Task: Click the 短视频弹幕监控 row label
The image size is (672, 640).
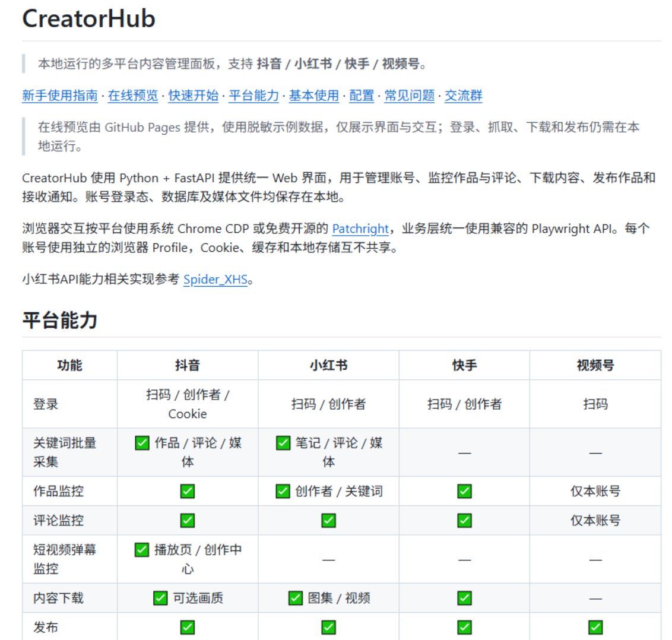Action: tap(65, 559)
